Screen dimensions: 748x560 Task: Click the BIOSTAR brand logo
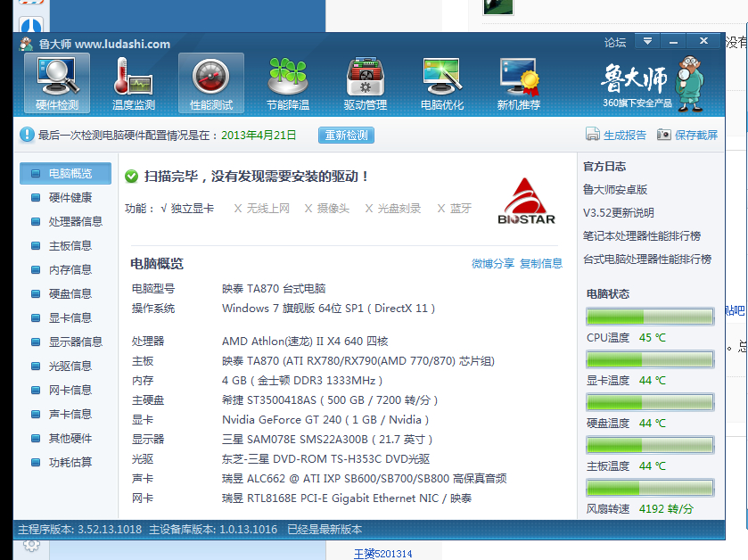click(x=526, y=201)
